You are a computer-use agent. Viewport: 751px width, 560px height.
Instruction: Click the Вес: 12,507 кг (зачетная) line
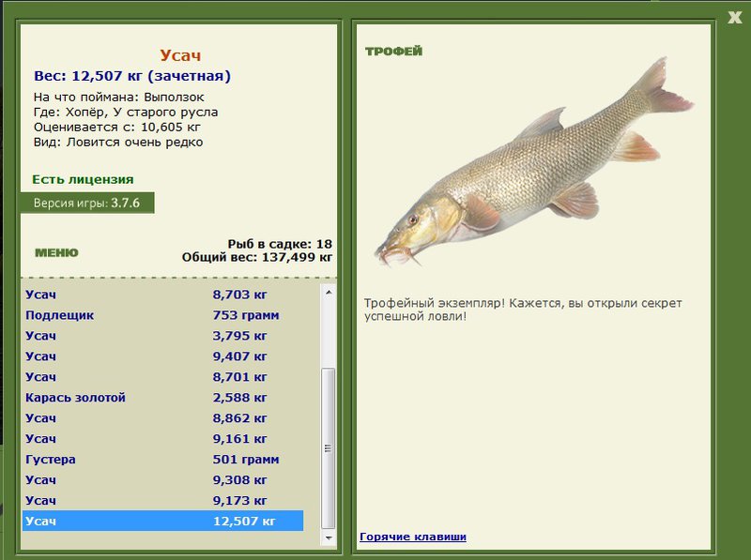pyautogui.click(x=132, y=76)
